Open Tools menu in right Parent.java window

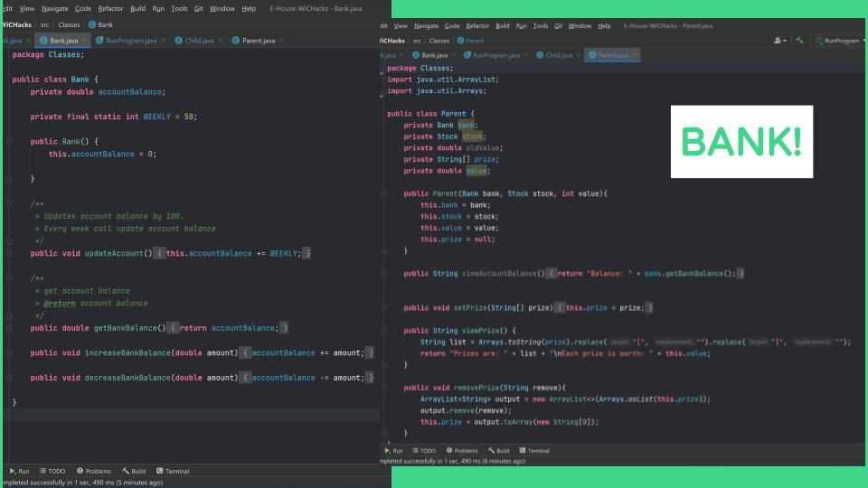pos(541,26)
